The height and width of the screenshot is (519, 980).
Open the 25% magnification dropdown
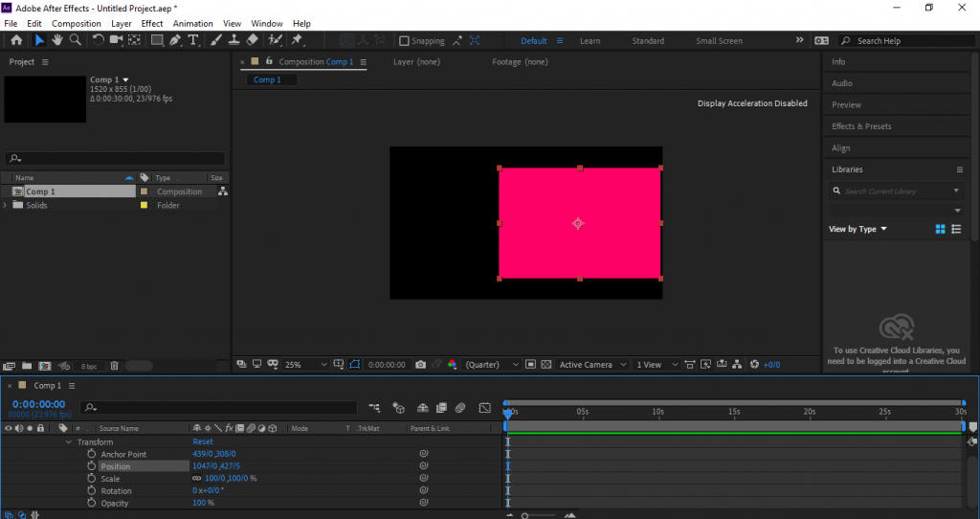pyautogui.click(x=305, y=365)
